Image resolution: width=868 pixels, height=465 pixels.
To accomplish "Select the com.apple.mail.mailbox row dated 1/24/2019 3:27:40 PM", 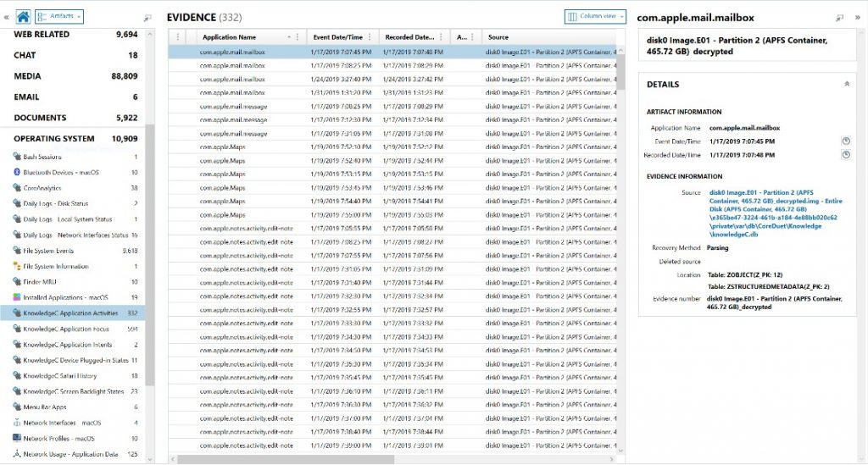I will [x=392, y=79].
